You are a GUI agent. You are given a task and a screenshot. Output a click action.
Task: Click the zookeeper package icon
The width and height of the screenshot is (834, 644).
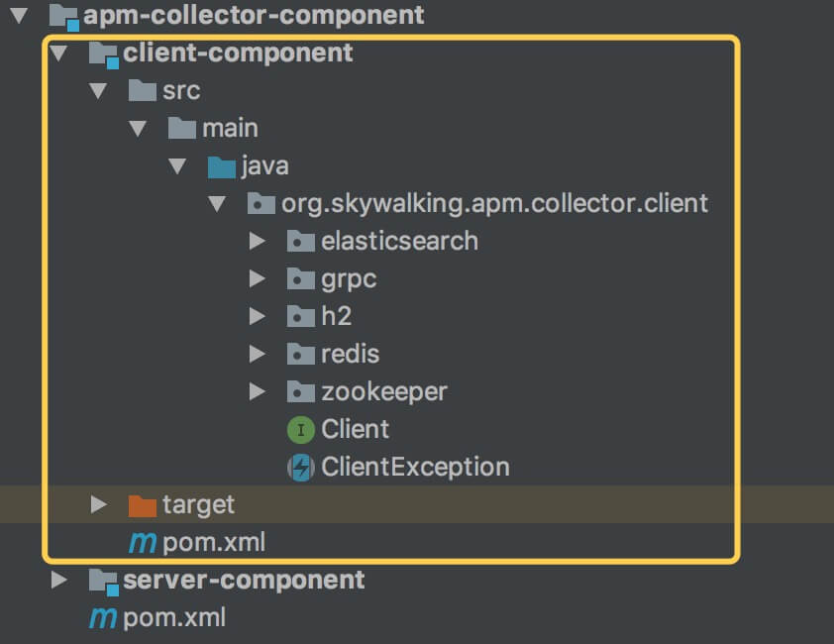click(x=301, y=392)
